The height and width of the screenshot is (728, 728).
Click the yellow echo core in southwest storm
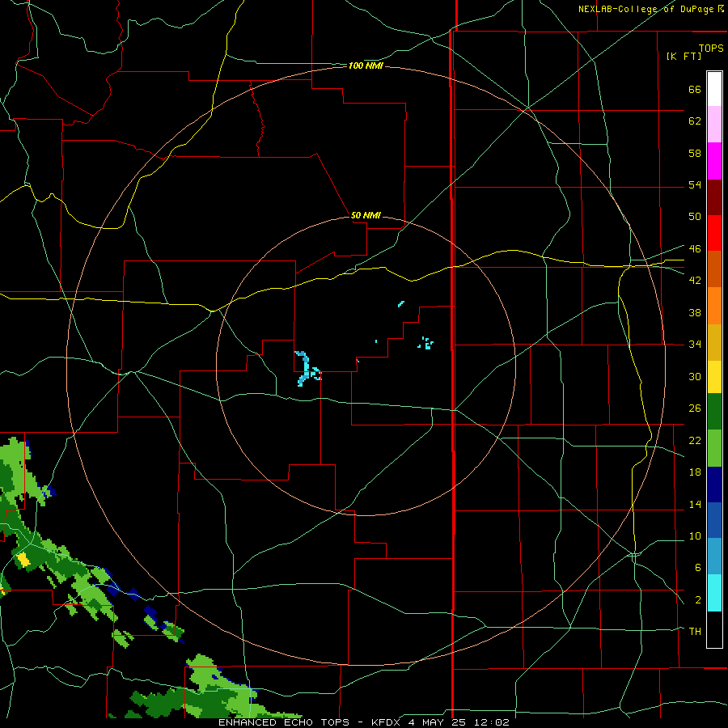pos(23,560)
